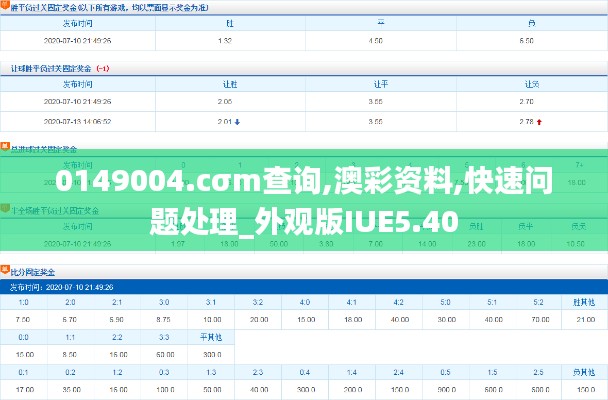Click the 胜其他 column header
608x400 pixels.
tap(584, 302)
